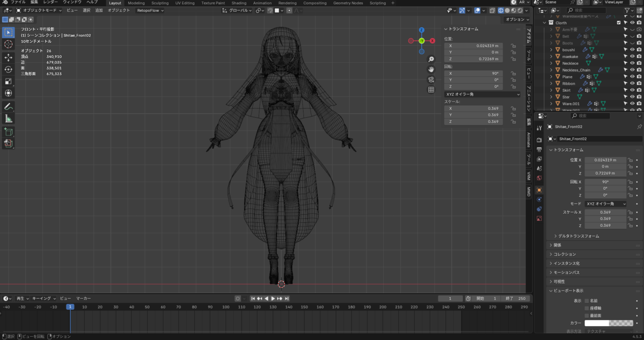
Task: Select the Move tool in left toolbar
Action: [x=9, y=57]
